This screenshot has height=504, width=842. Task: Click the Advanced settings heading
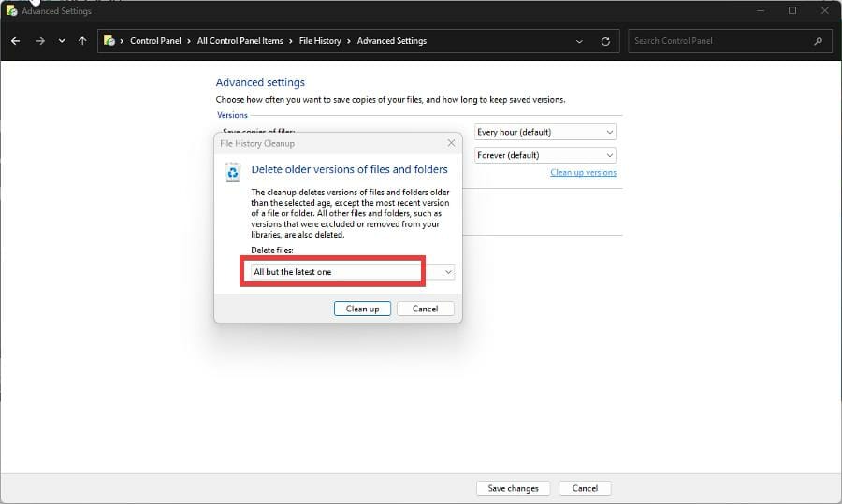click(x=260, y=82)
